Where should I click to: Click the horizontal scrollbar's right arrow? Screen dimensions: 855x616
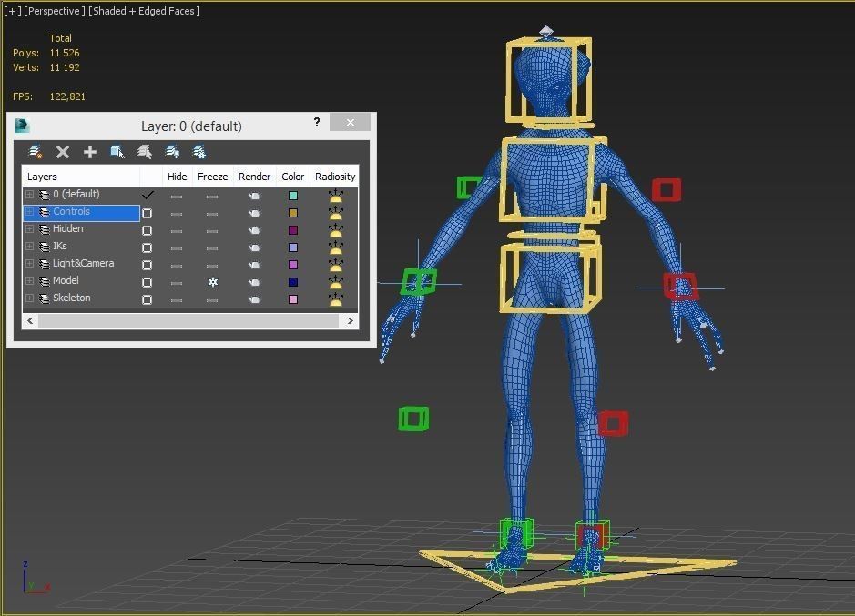pos(351,320)
